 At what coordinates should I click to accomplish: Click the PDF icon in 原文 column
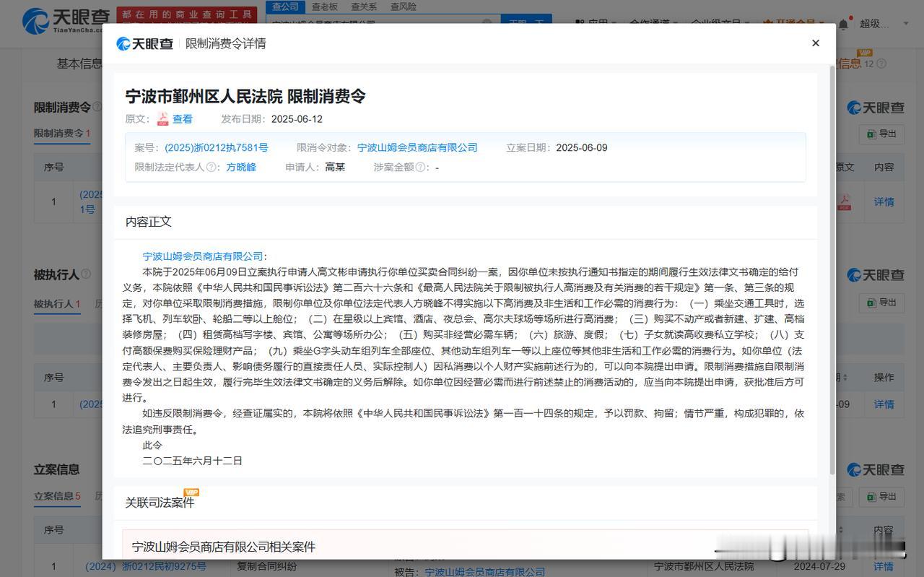click(844, 202)
